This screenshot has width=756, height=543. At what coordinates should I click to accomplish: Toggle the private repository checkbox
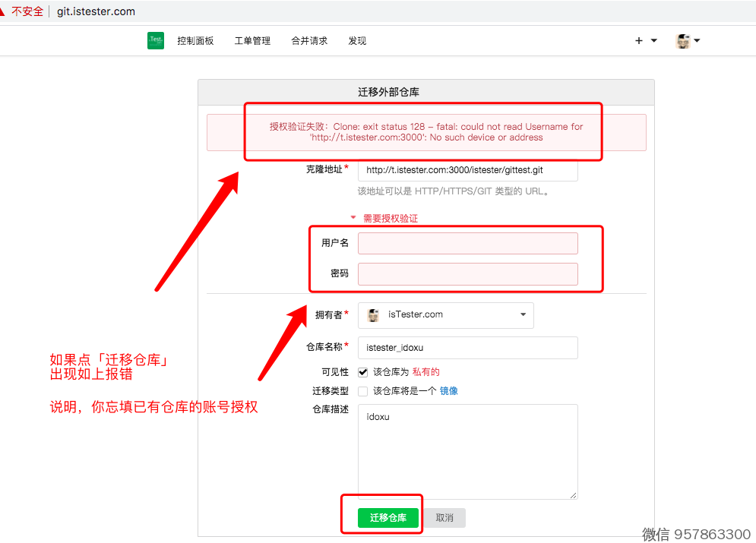(x=363, y=372)
